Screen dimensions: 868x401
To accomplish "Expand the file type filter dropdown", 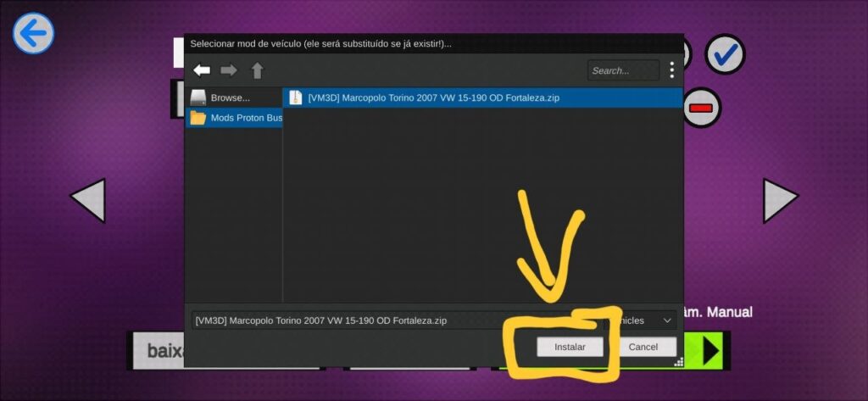I will (666, 320).
